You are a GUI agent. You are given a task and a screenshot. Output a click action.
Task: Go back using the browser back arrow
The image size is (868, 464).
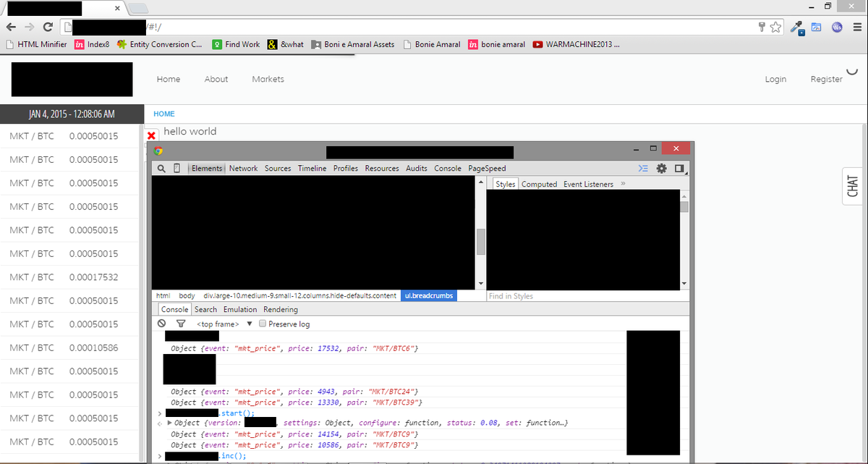pos(11,27)
